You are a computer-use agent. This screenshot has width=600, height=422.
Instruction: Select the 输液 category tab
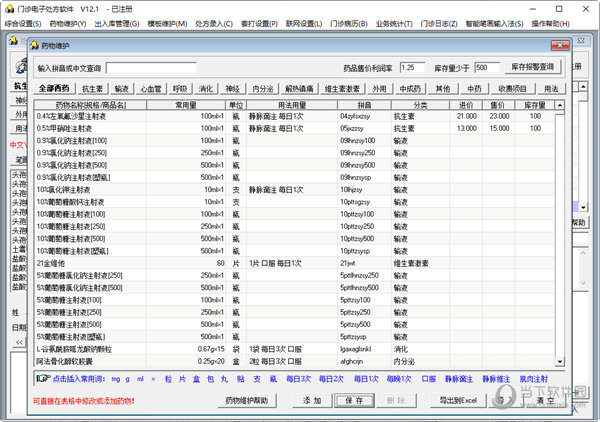click(122, 89)
